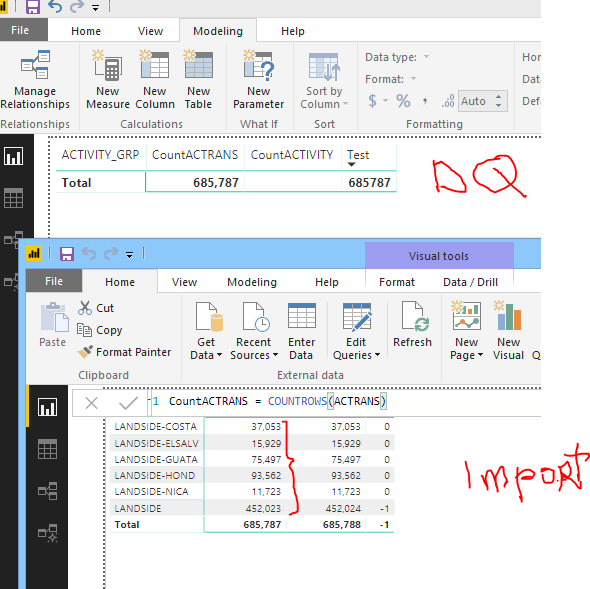
Task: Click Cut in Clipboard group
Action: click(x=96, y=308)
